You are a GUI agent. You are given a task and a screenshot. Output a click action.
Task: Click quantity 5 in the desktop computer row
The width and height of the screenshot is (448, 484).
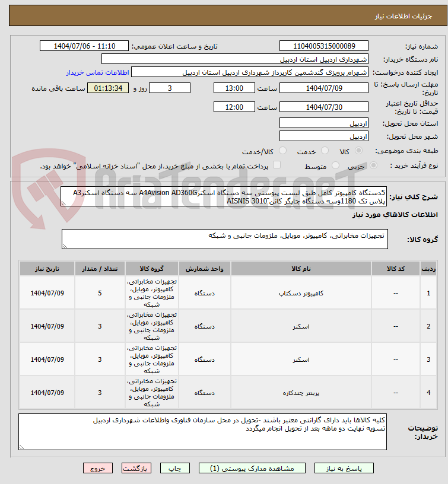100,293
